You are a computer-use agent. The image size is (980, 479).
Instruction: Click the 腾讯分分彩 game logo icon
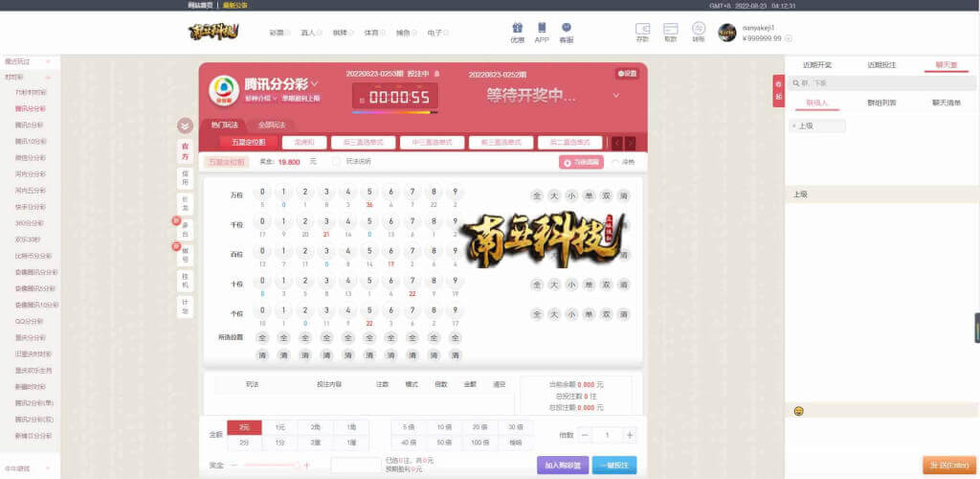tap(224, 91)
